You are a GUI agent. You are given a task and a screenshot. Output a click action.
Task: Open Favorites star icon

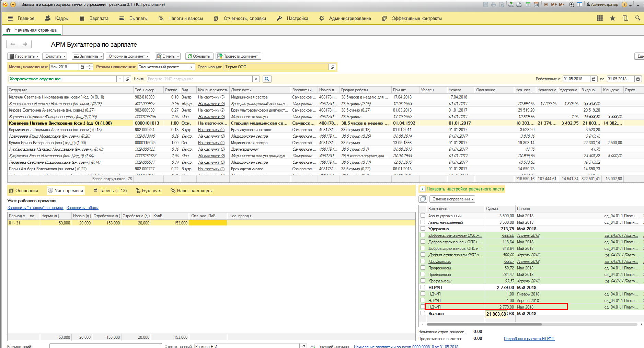(x=612, y=18)
